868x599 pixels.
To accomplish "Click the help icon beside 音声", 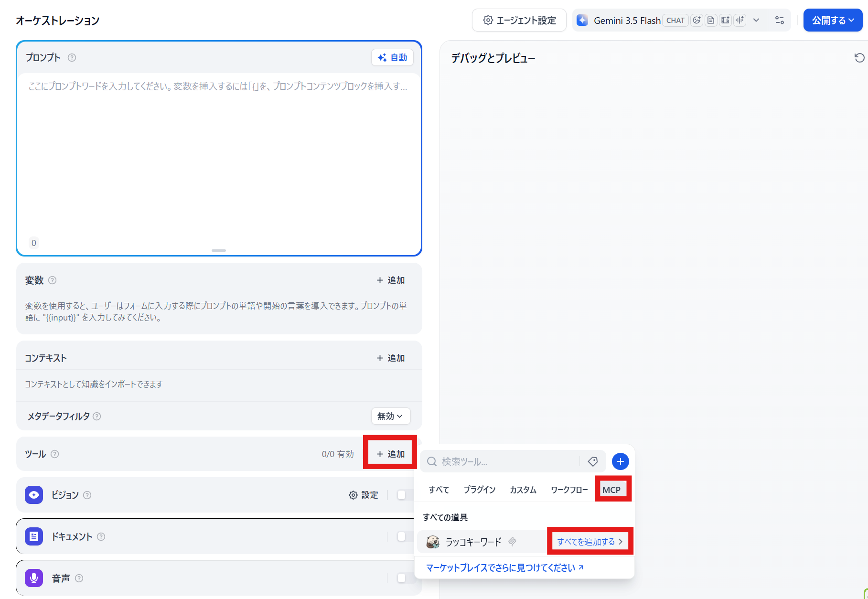I will coord(79,578).
